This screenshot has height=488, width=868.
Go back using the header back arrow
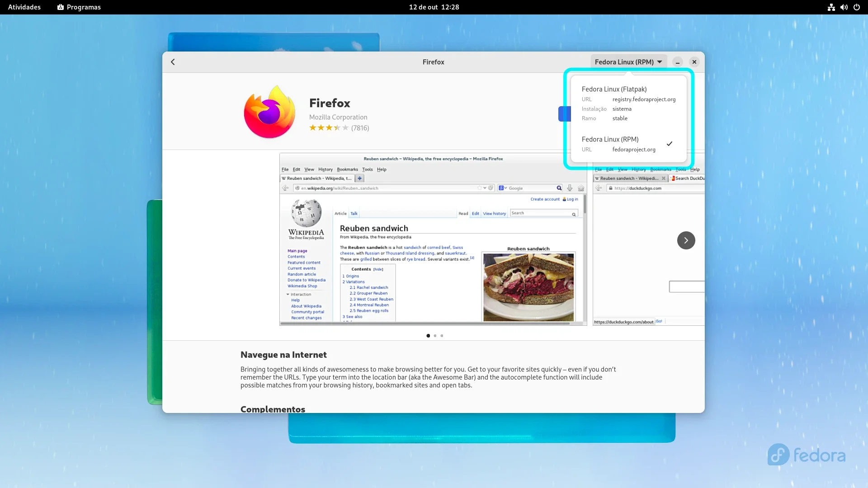[x=173, y=62]
